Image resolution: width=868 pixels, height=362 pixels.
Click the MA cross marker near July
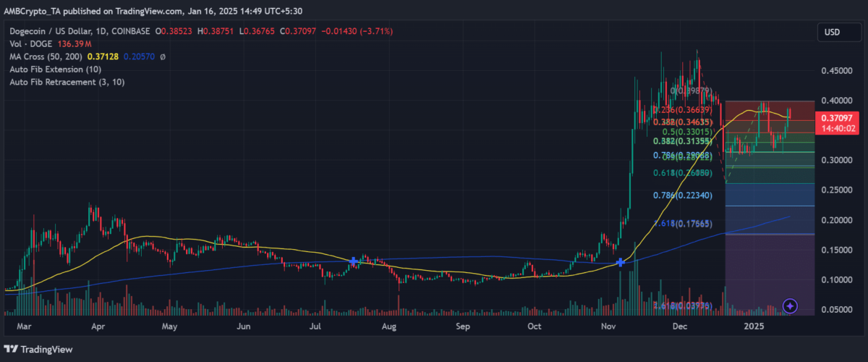(353, 261)
